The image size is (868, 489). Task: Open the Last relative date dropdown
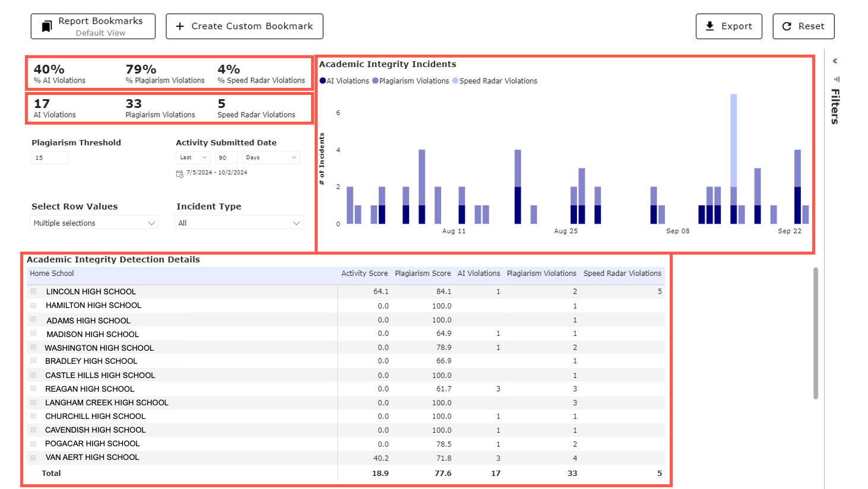(193, 158)
